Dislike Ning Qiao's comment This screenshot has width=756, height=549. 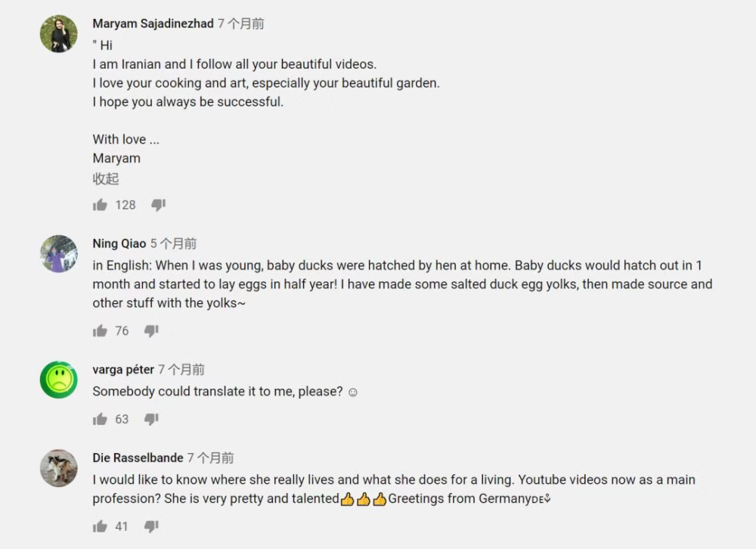click(x=150, y=330)
